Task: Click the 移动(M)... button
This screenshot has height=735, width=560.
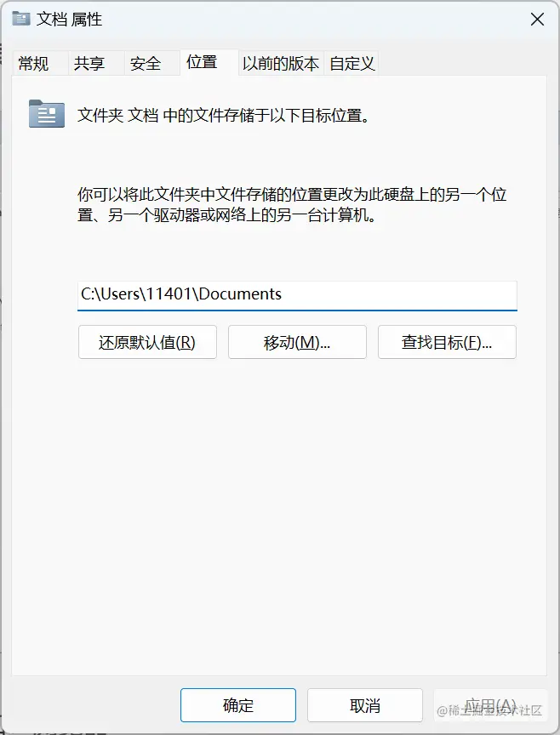Action: (297, 342)
